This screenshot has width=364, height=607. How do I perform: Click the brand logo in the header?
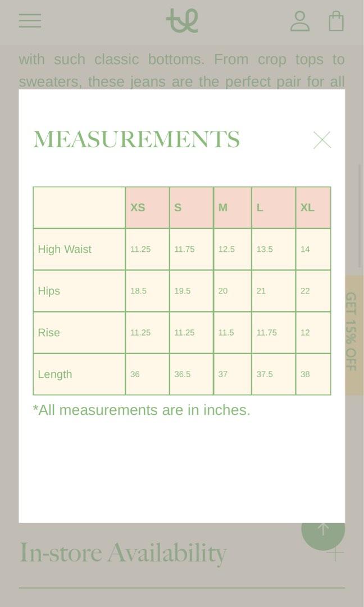(182, 21)
